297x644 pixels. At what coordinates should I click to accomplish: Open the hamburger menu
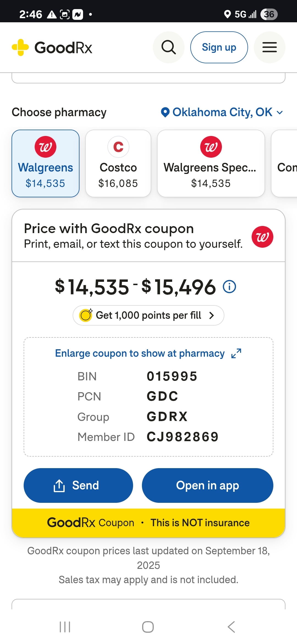coord(269,47)
